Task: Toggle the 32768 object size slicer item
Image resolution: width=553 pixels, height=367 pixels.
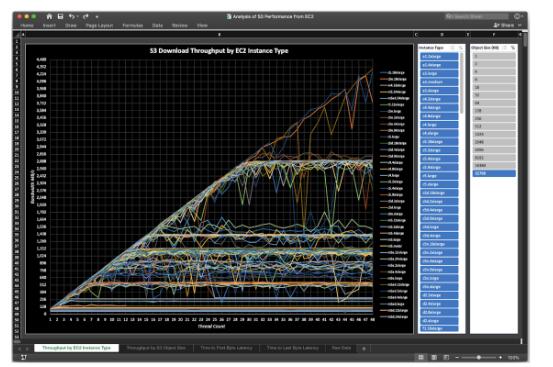Action: pyautogui.click(x=494, y=173)
